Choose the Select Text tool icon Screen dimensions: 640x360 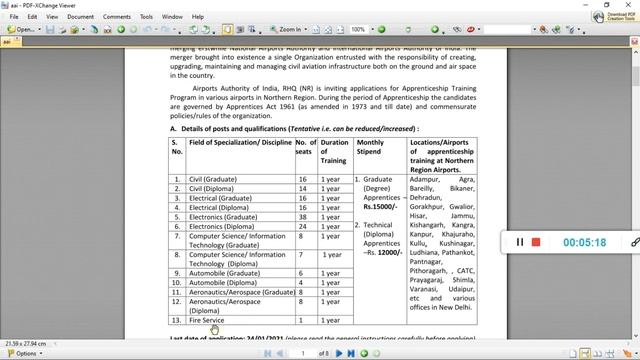coord(252,29)
